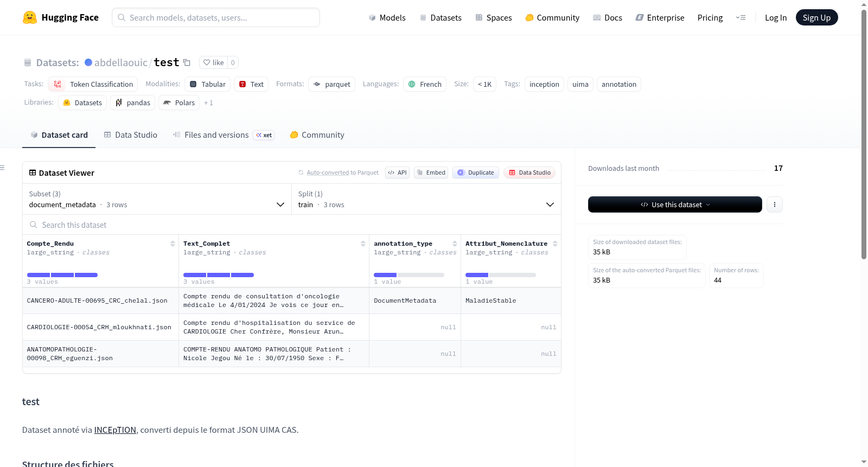Click the Sign Up button
The height and width of the screenshot is (467, 868).
(816, 17)
